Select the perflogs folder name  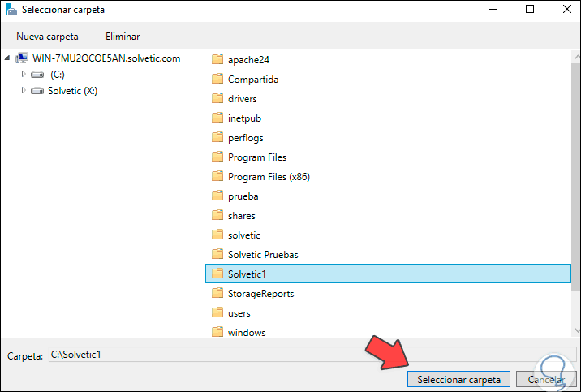pyautogui.click(x=246, y=138)
